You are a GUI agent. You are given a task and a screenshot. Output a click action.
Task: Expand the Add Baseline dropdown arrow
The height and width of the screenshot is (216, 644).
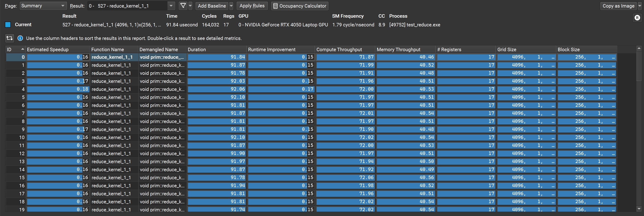[231, 6]
